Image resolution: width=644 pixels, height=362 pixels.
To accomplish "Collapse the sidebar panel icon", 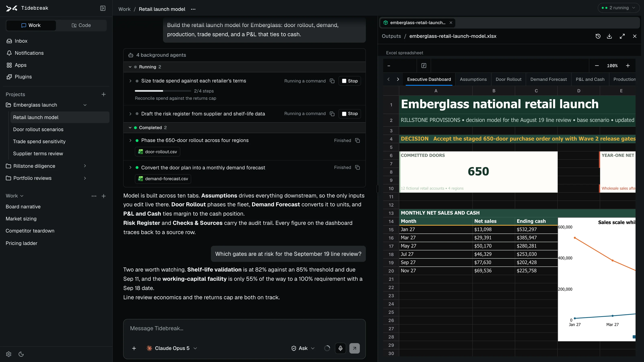I will point(103,8).
